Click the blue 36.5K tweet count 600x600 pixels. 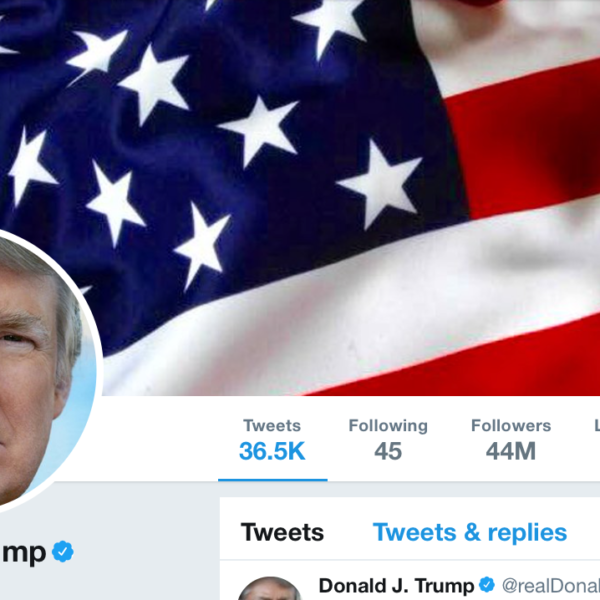point(272,451)
